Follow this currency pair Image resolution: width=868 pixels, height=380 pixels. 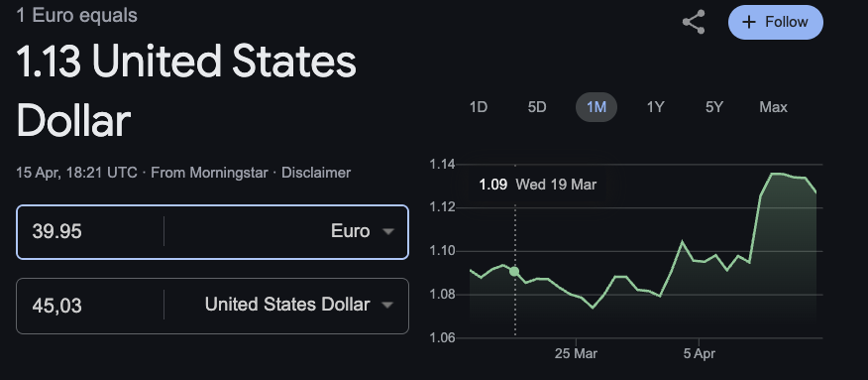click(x=776, y=22)
